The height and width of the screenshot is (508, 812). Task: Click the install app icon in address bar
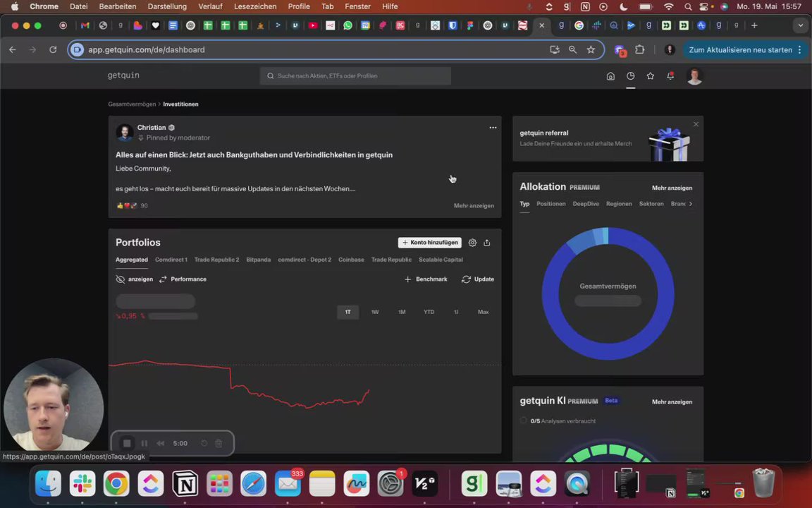tap(555, 50)
